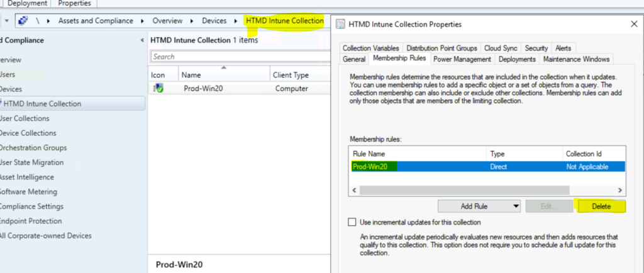Close the HTMD Intune Collection Properties dialog
This screenshot has width=644, height=273.
634,25
